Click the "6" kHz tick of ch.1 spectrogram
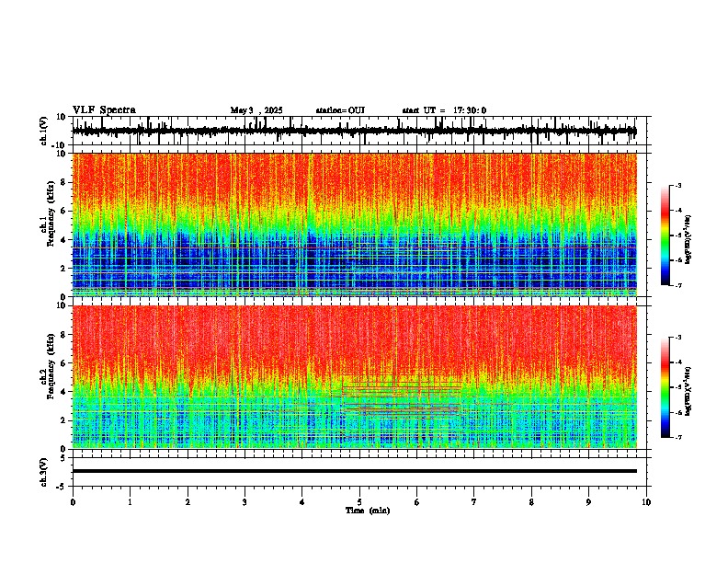The image size is (728, 563). tap(63, 211)
